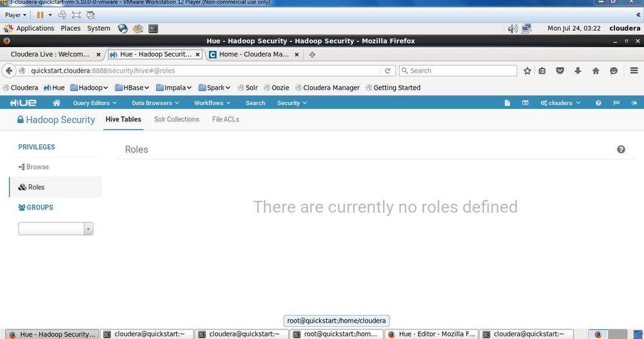The width and height of the screenshot is (644, 339).
Task: Switch to File ACLs tab
Action: (x=226, y=119)
